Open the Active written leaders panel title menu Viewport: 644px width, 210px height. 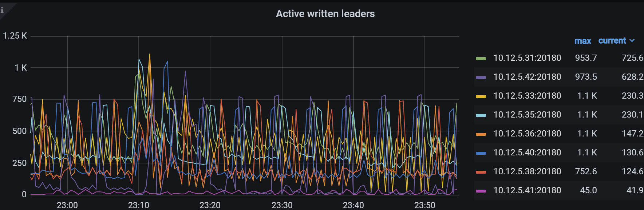point(325,14)
